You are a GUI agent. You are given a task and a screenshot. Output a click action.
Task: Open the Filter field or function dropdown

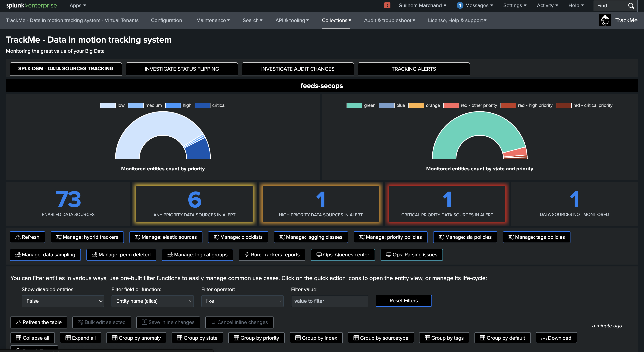click(x=152, y=301)
